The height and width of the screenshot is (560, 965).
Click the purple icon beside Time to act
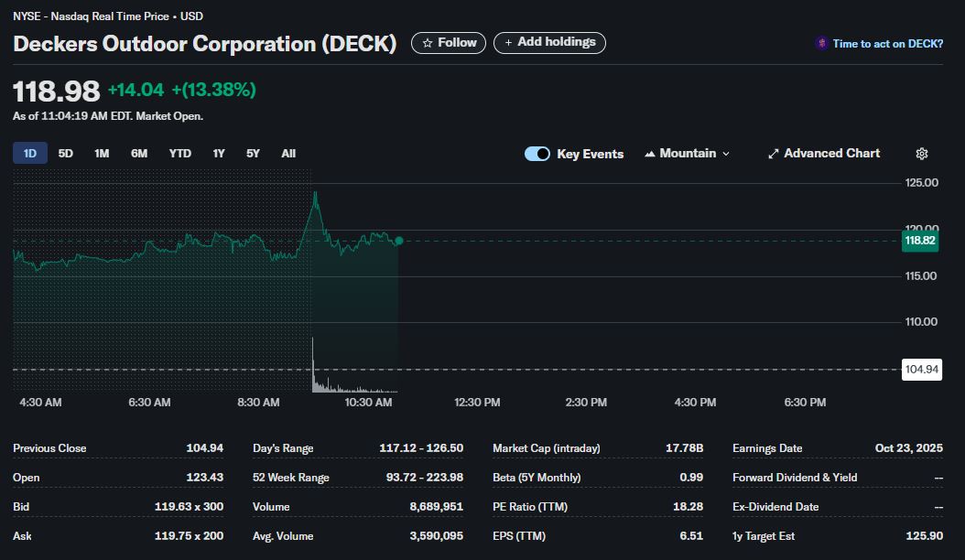click(821, 43)
